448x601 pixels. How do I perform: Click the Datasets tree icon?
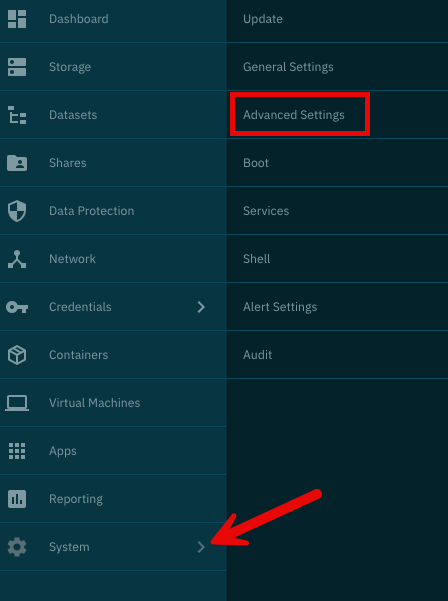point(17,115)
